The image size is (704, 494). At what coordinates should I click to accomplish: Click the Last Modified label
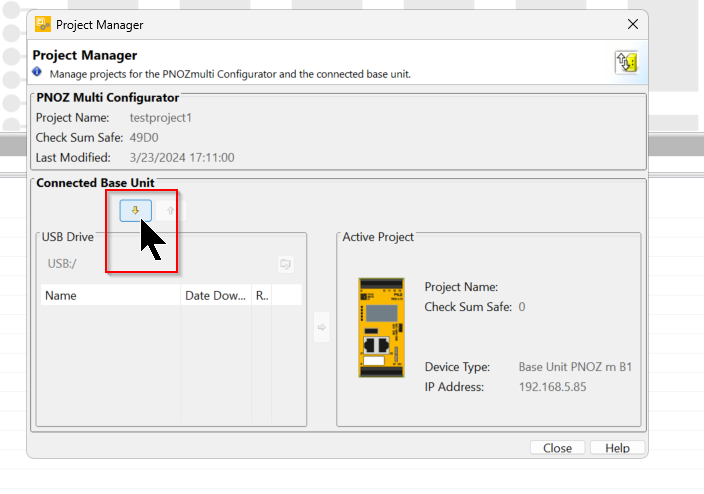[73, 158]
